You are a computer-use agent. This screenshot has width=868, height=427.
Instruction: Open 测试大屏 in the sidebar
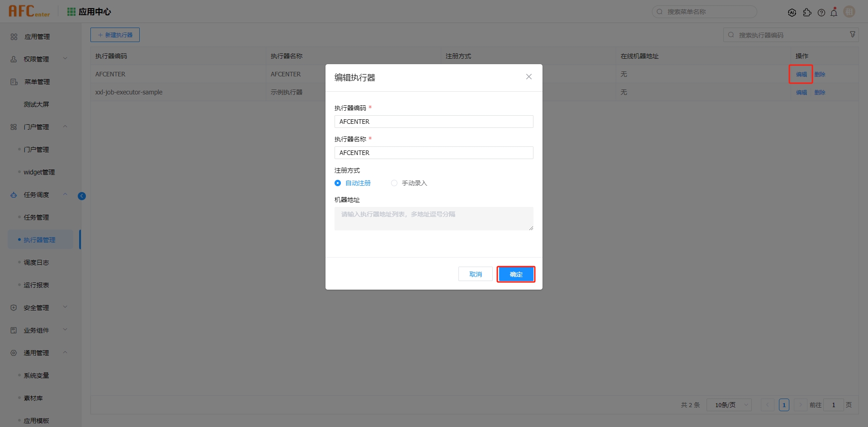pos(37,104)
